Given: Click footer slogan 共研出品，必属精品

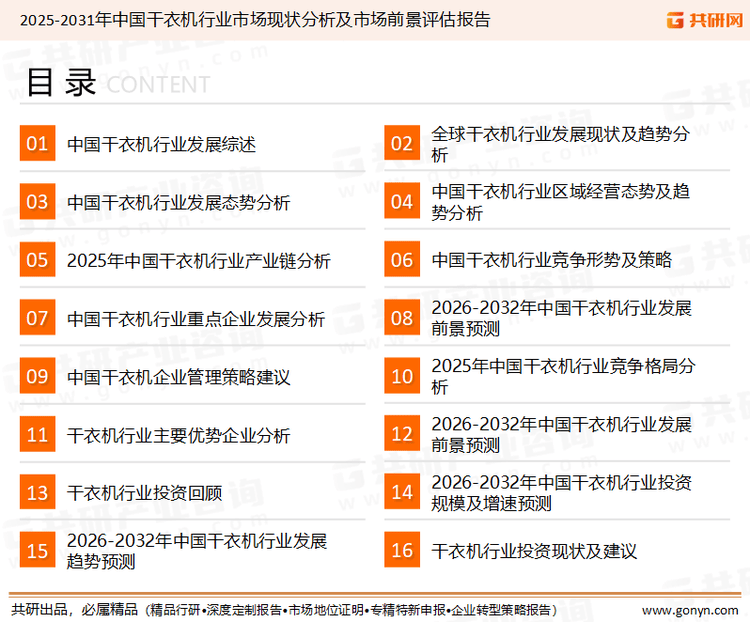Looking at the screenshot, I should [75, 610].
